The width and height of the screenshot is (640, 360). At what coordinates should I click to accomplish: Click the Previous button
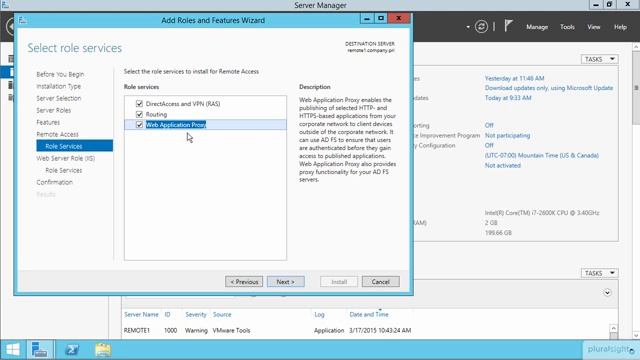[x=244, y=282]
